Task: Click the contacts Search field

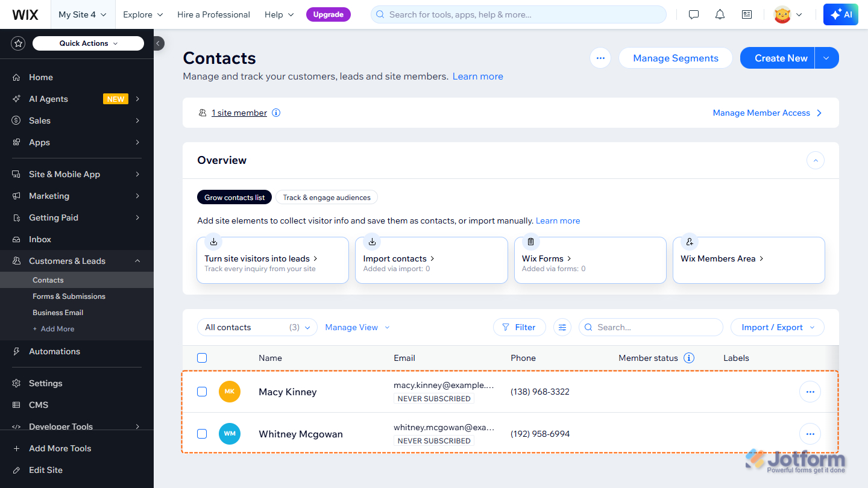Action: click(x=651, y=327)
